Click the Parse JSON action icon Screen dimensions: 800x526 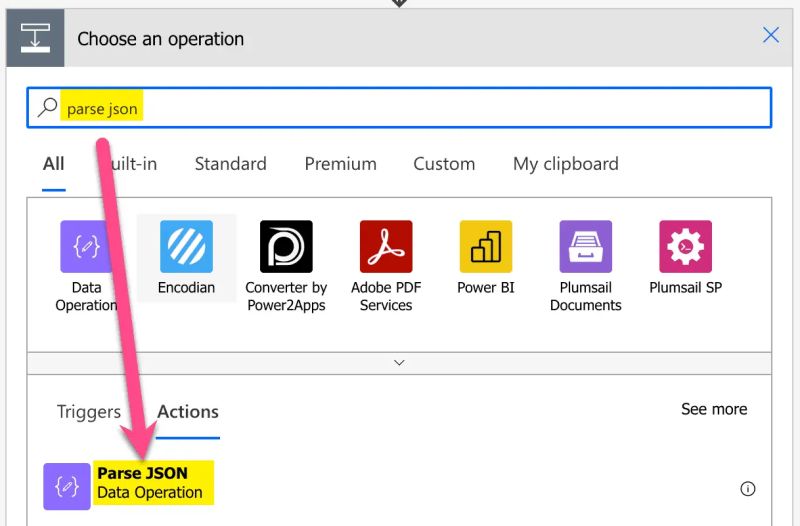[67, 486]
